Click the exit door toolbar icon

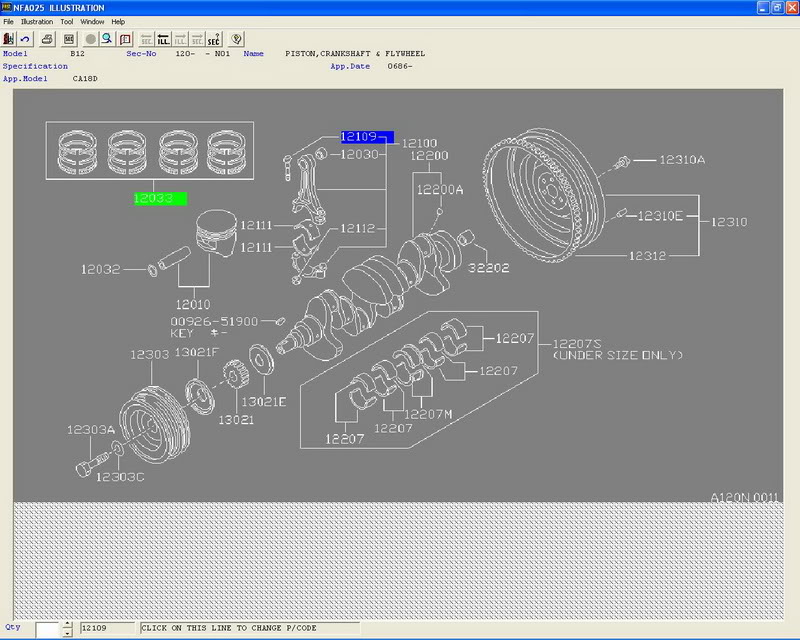coord(8,39)
